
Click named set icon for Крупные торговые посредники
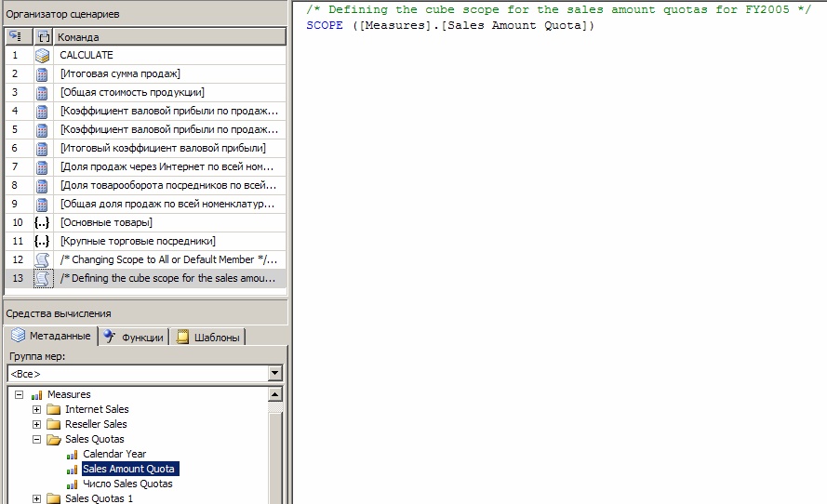tap(42, 242)
